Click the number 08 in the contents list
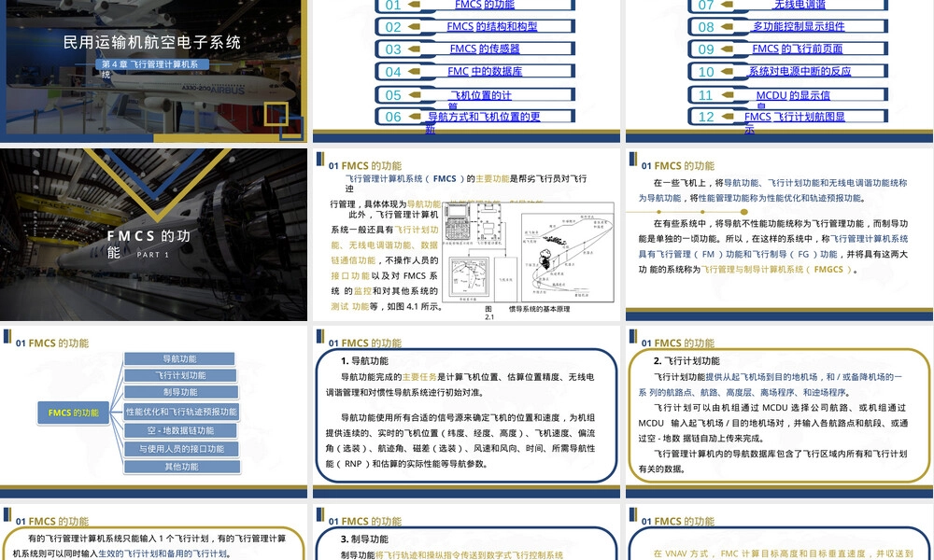The image size is (934, 560). [x=706, y=27]
